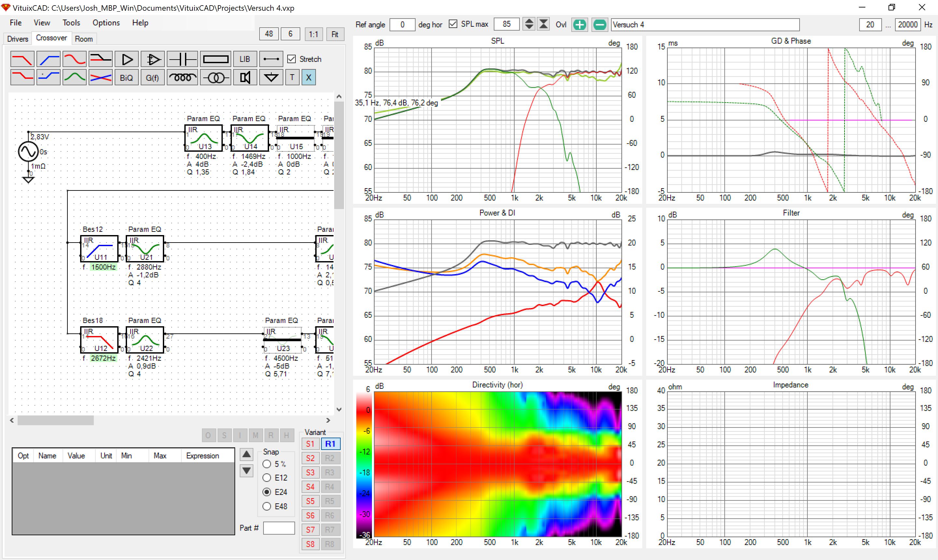Viewport: 938px width, 560px height.
Task: Click the Versuch 4 overlay name field
Action: [x=705, y=24]
